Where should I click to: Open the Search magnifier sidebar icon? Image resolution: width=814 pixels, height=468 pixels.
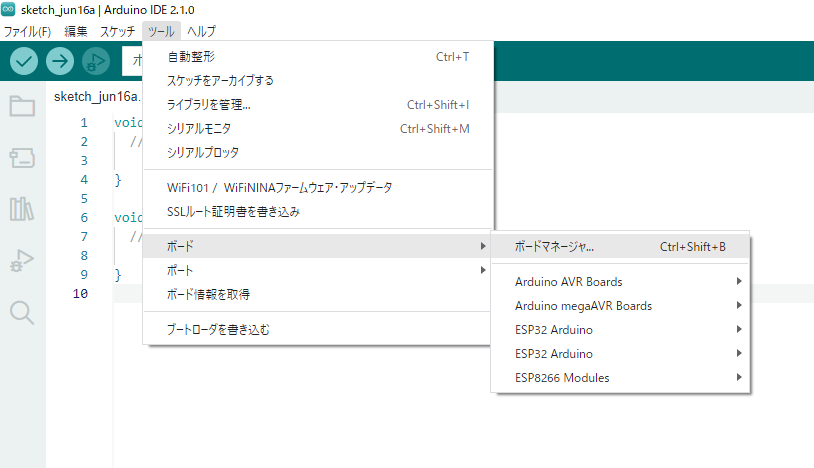coord(22,312)
